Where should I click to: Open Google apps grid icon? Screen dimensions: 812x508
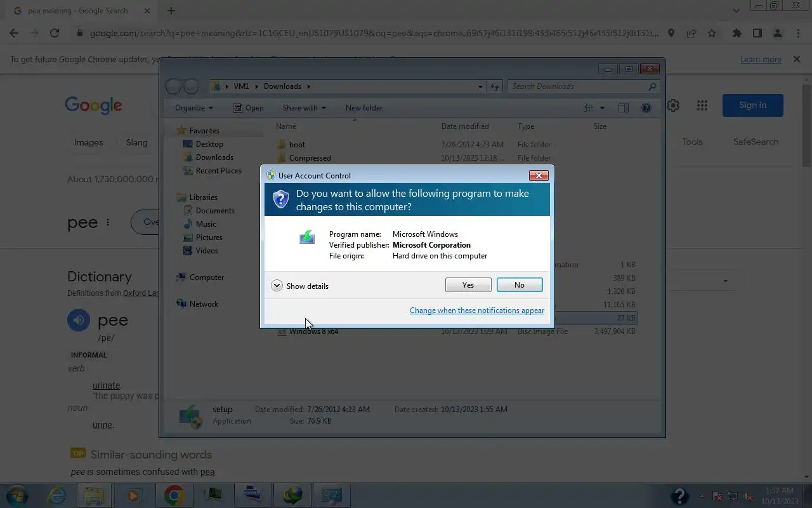coord(702,105)
